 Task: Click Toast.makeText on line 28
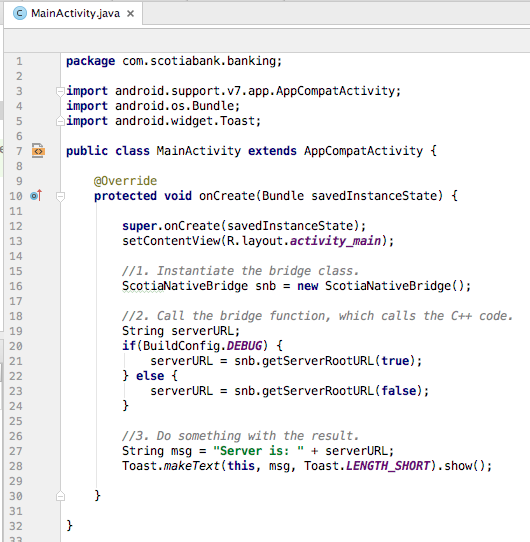[171, 466]
